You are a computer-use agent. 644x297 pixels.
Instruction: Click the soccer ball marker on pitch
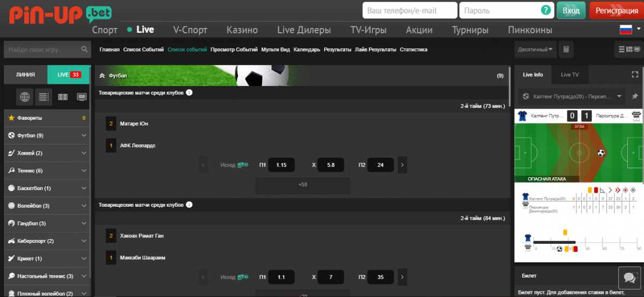[601, 153]
